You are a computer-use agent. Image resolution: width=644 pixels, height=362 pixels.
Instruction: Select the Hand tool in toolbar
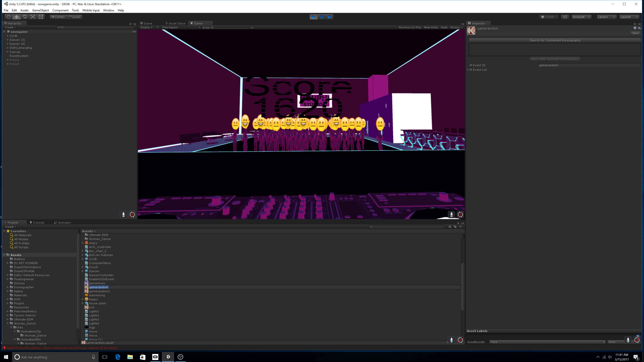pyautogui.click(x=9, y=17)
